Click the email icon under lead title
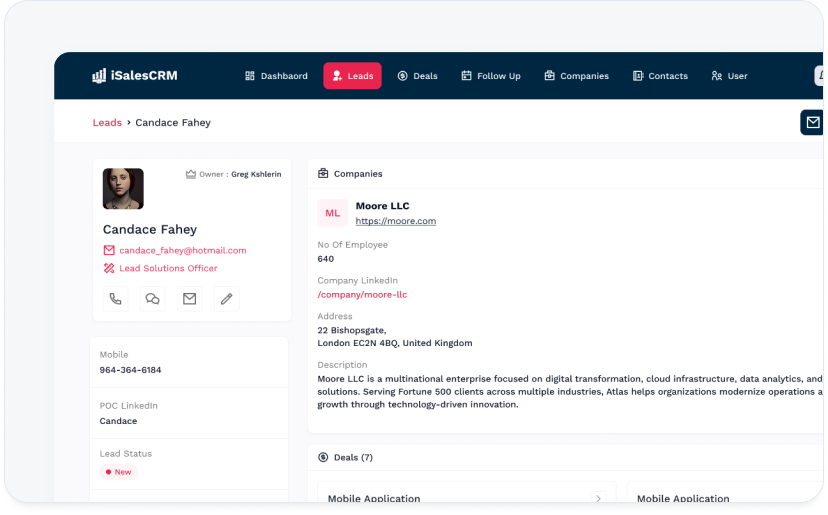 189,298
